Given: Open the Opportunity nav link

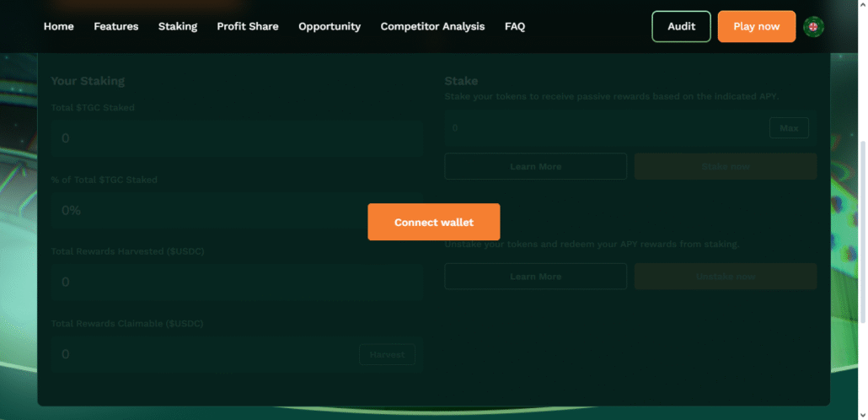Looking at the screenshot, I should 329,26.
